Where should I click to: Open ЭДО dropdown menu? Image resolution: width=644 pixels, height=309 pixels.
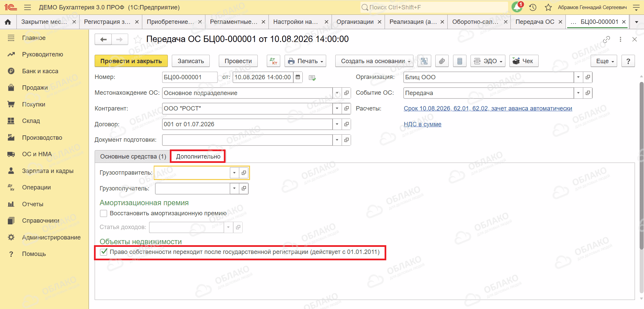488,61
